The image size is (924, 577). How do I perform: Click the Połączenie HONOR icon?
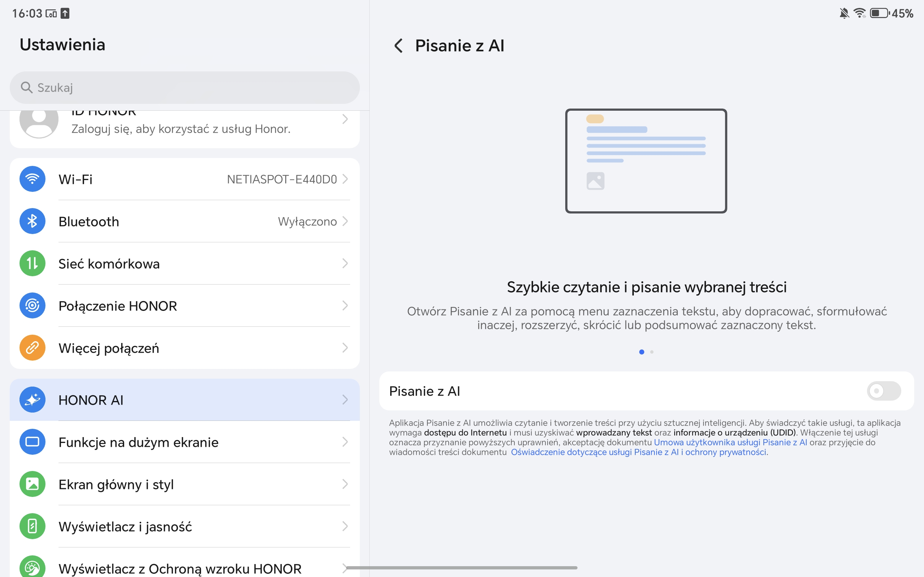[x=32, y=306]
